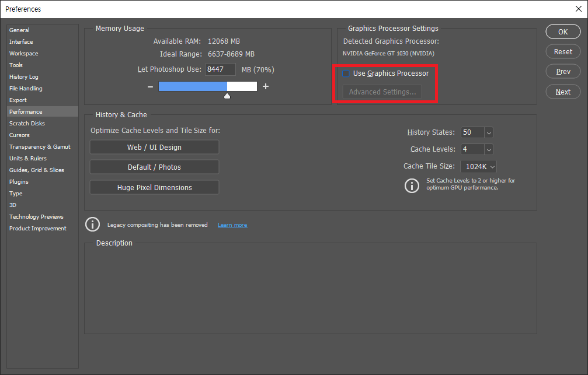Click the plus icon to increase memory usage

pyautogui.click(x=266, y=86)
